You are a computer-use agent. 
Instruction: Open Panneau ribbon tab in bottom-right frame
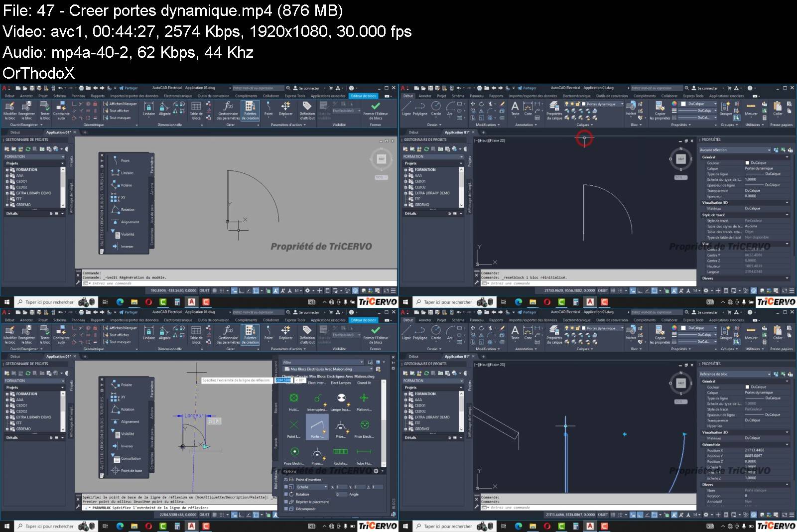(477, 320)
